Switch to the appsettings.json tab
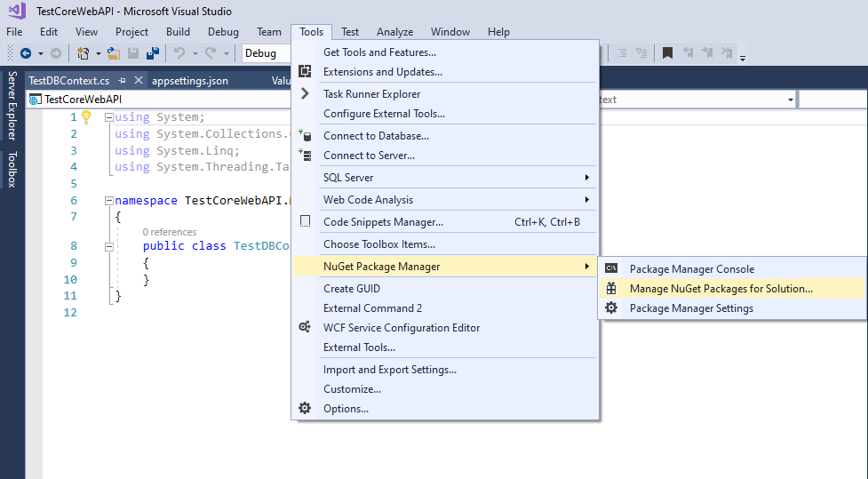 [x=190, y=80]
